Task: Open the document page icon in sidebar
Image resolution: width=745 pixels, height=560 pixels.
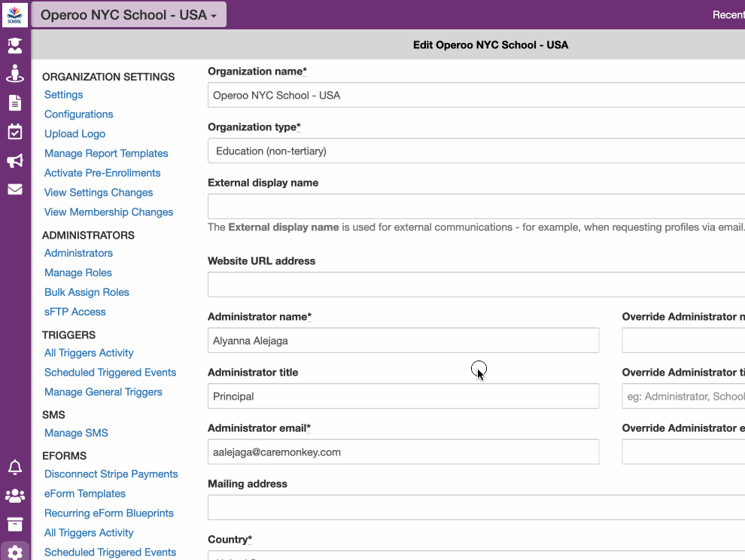Action: coord(15,102)
